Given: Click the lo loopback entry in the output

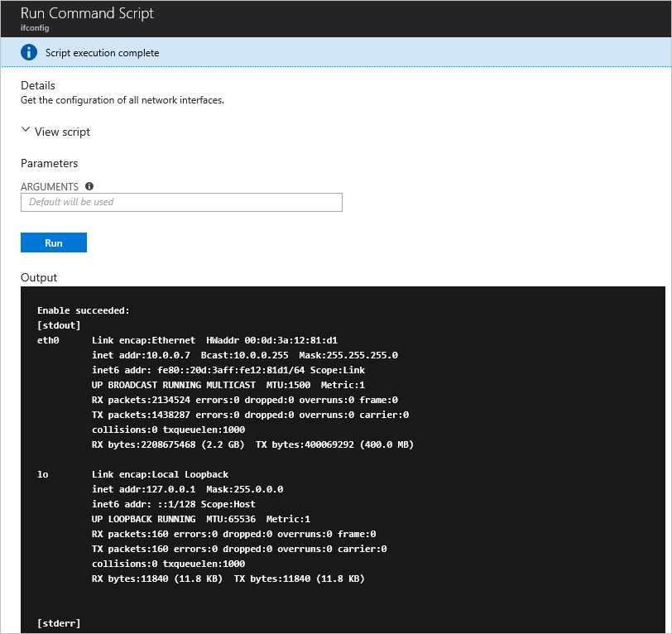Looking at the screenshot, I should point(41,473).
